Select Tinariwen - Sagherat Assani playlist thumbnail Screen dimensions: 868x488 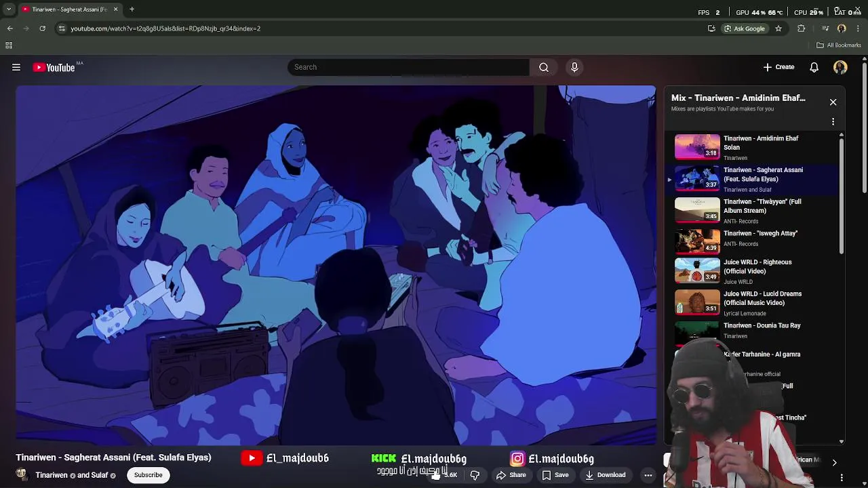tap(697, 178)
